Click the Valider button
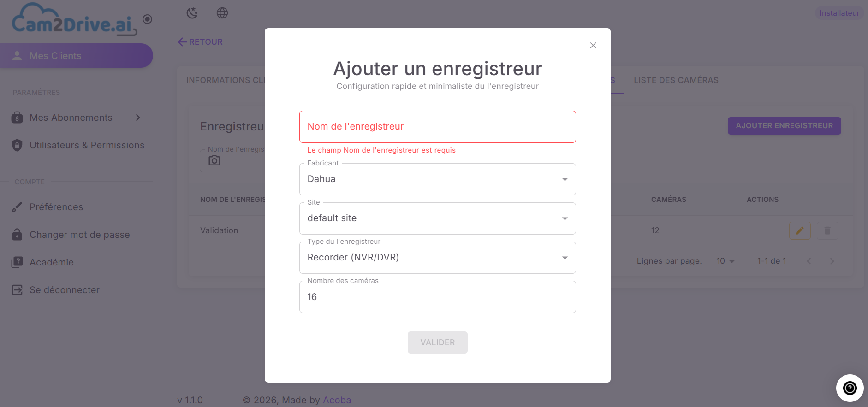Viewport: 868px width, 407px height. 437,342
